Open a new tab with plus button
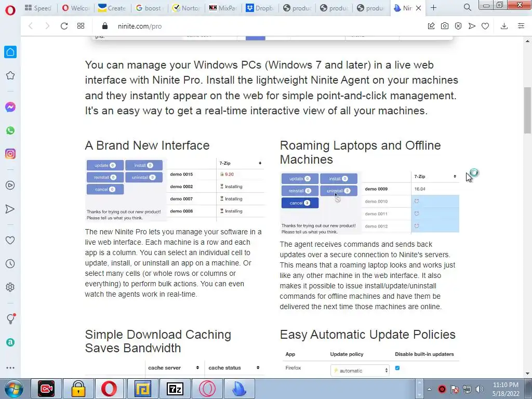This screenshot has width=532, height=399. pos(434,7)
